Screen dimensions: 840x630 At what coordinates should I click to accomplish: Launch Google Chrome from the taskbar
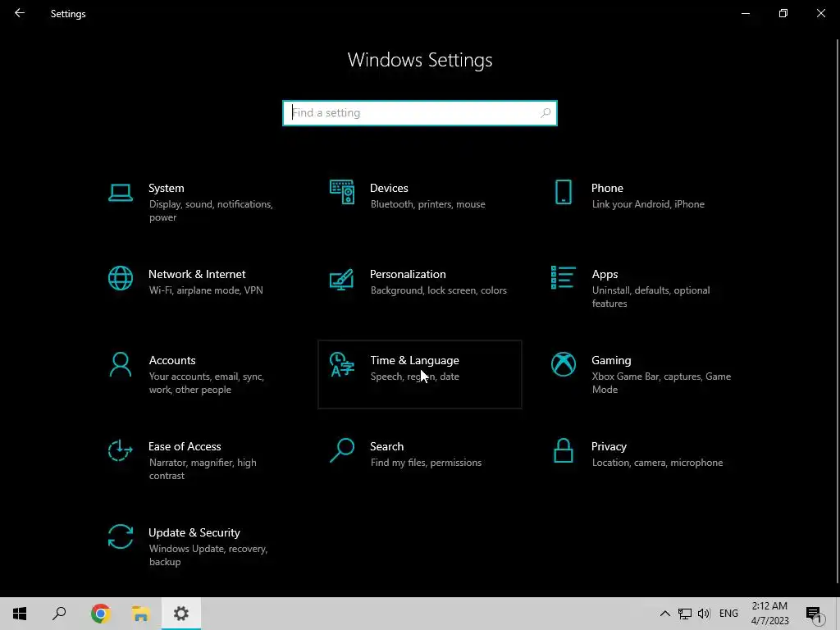(100, 614)
